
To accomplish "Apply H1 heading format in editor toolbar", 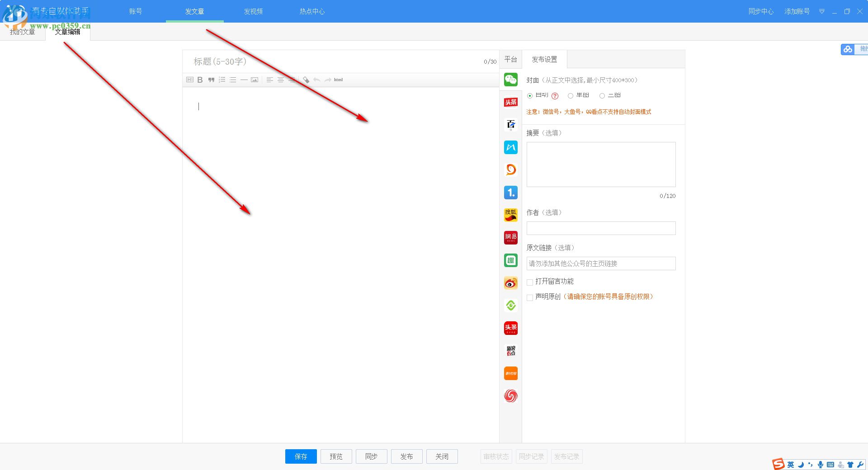I will click(189, 80).
